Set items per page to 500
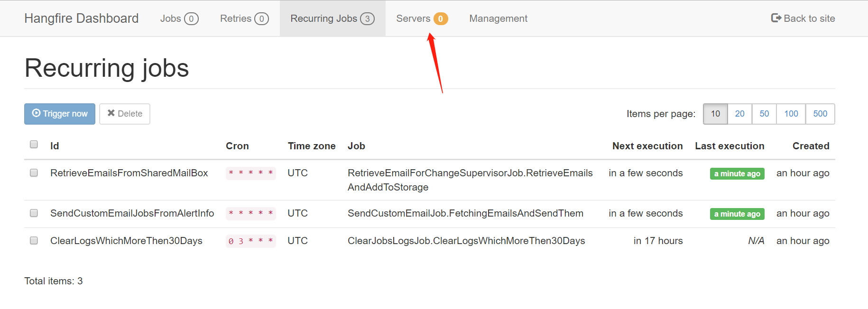Image resolution: width=868 pixels, height=309 pixels. [820, 114]
